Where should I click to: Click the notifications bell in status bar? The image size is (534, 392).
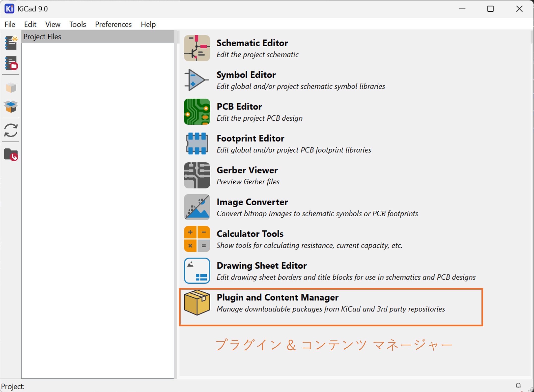point(518,386)
